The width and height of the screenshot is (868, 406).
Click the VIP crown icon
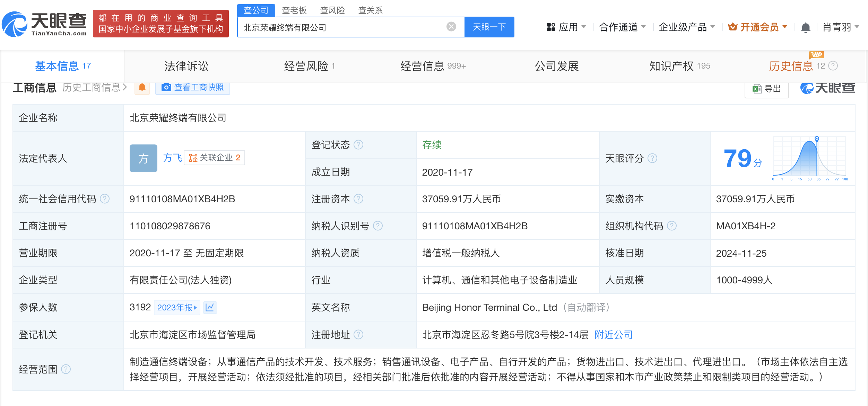click(732, 27)
